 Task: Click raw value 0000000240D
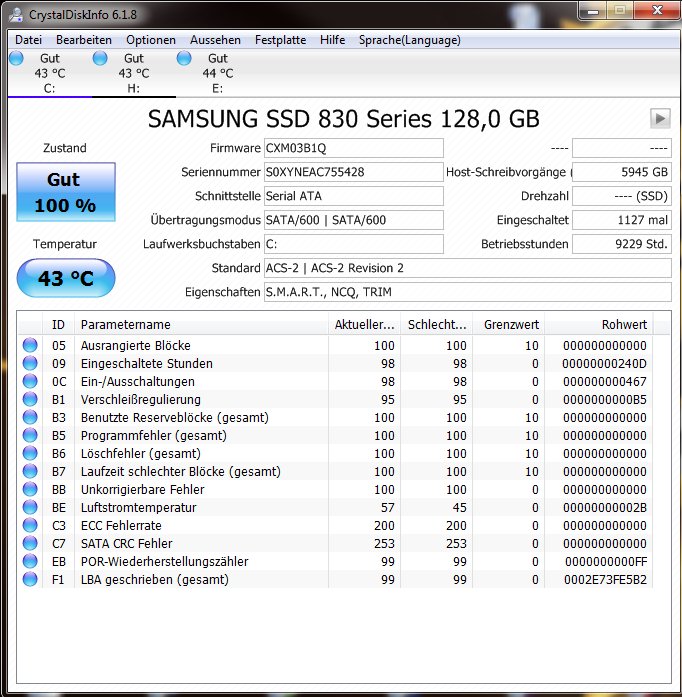coord(604,364)
